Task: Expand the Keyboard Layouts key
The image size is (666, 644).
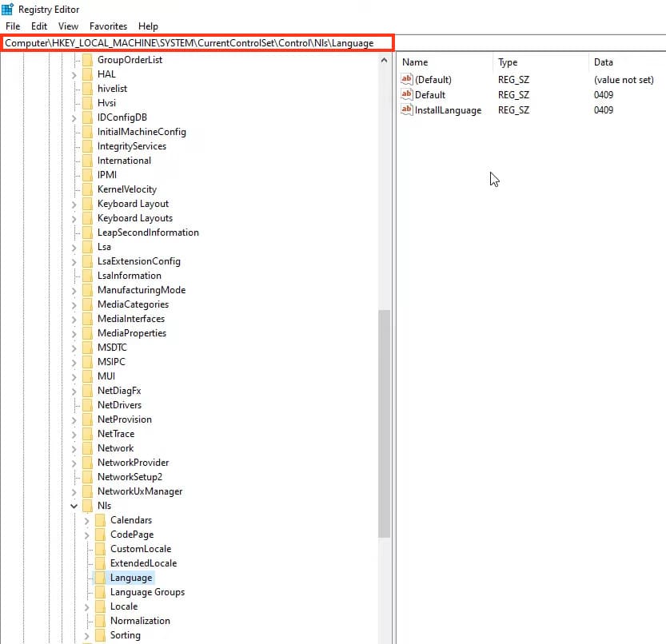Action: coord(74,219)
